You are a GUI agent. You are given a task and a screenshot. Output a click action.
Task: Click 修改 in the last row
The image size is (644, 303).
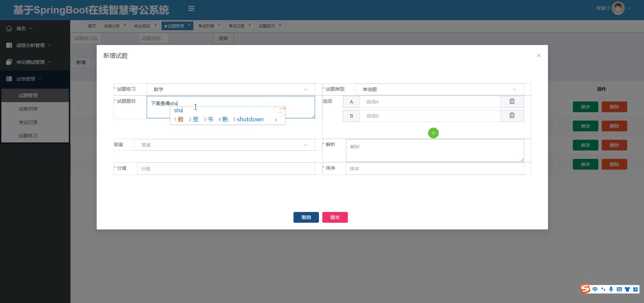click(586, 164)
